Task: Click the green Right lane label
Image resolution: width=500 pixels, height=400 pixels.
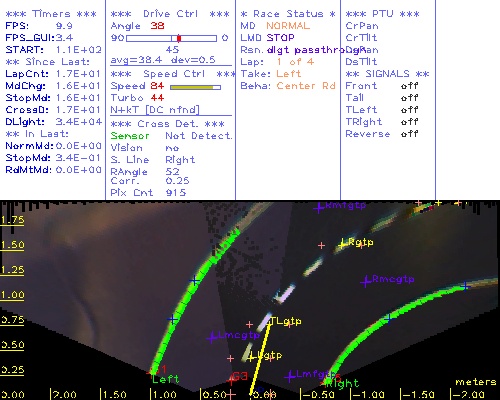Action: (x=342, y=384)
